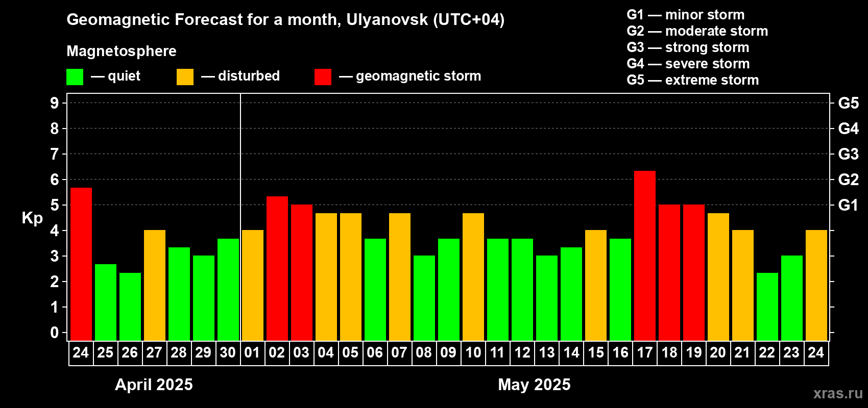The height and width of the screenshot is (408, 868).
Task: Click the green bar for May 22
Action: (x=767, y=307)
